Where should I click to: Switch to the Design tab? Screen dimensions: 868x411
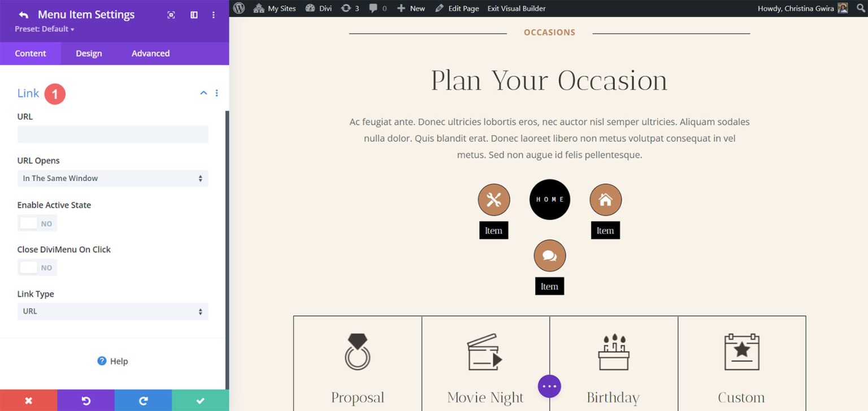(88, 53)
